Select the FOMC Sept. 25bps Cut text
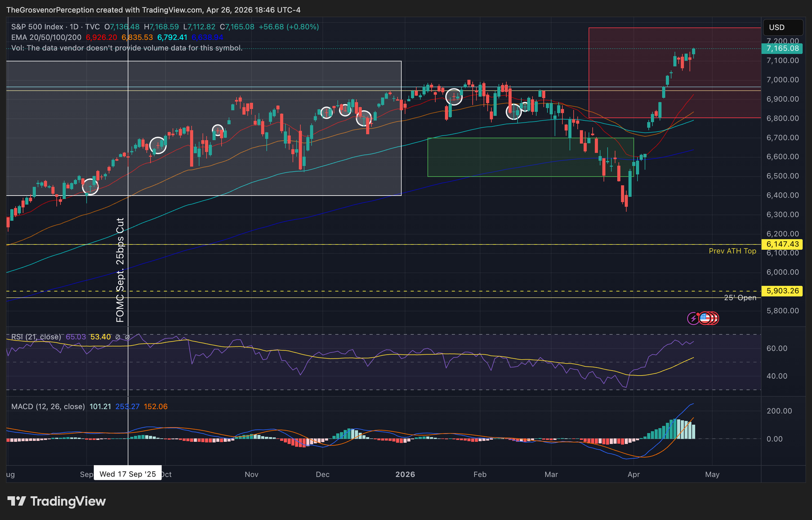The height and width of the screenshot is (520, 812). [120, 270]
